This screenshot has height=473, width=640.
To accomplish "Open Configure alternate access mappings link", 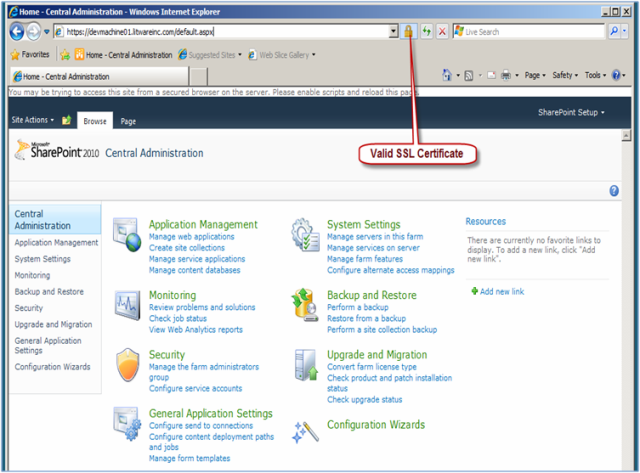I will point(391,270).
